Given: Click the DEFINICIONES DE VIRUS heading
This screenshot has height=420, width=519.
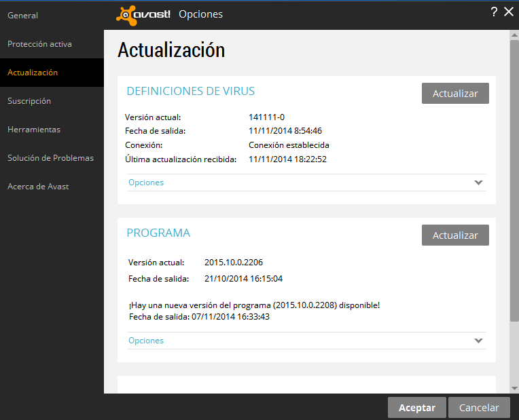Looking at the screenshot, I should click(191, 91).
